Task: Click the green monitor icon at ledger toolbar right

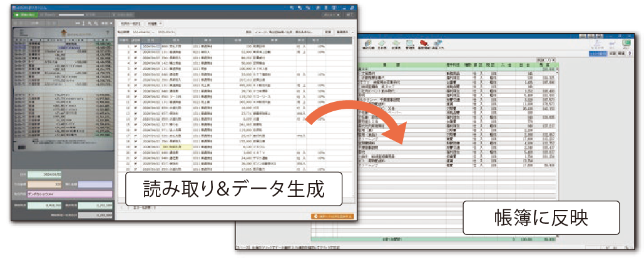Action: (x=627, y=44)
